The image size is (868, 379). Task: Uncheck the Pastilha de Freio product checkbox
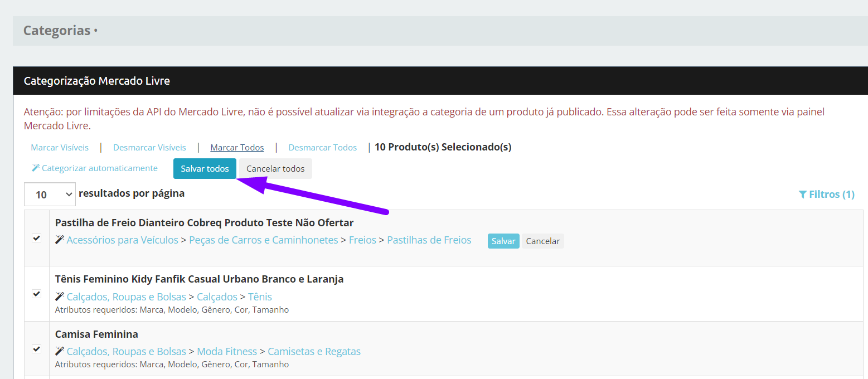pos(37,238)
